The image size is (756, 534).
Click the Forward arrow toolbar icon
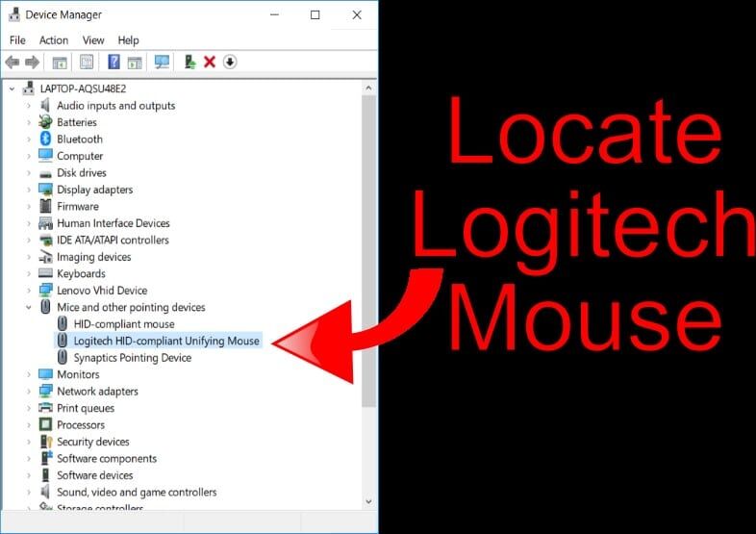click(x=33, y=62)
